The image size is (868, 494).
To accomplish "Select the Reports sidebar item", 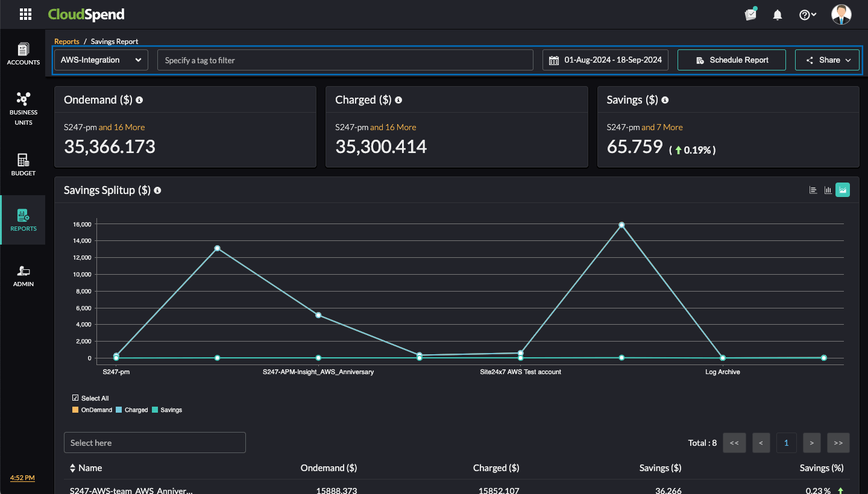I will click(23, 220).
